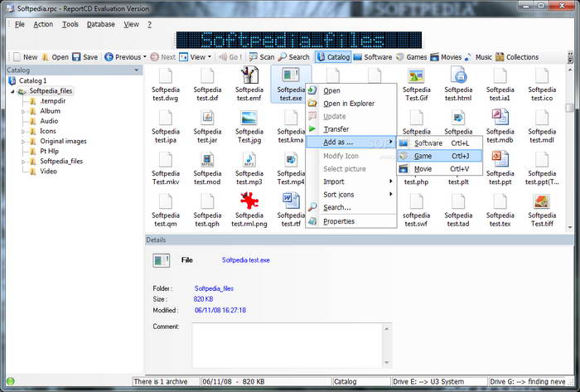Screen dimensions: 580x392
Task: Expand the Icons folder node
Action: pos(23,131)
